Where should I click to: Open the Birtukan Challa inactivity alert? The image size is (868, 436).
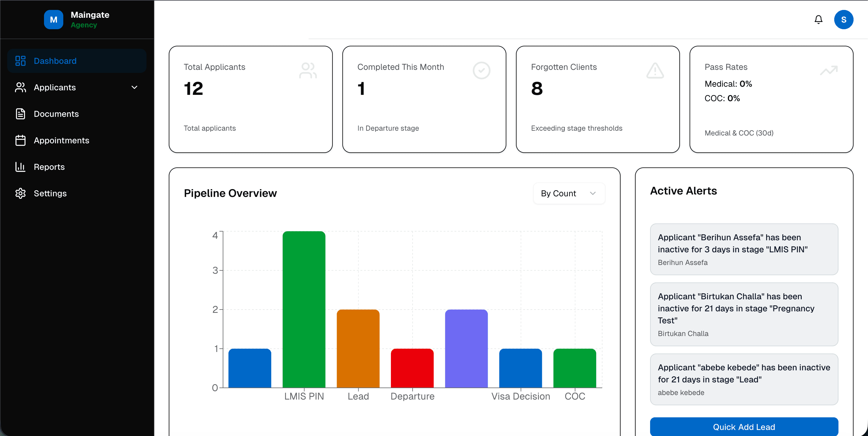[x=744, y=314]
